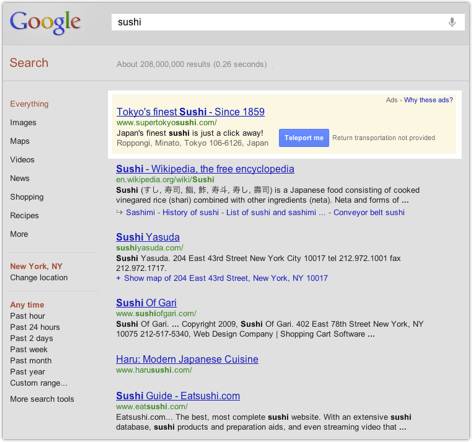
Task: Open Sushi Wikipedia result
Action: pyautogui.click(x=205, y=169)
